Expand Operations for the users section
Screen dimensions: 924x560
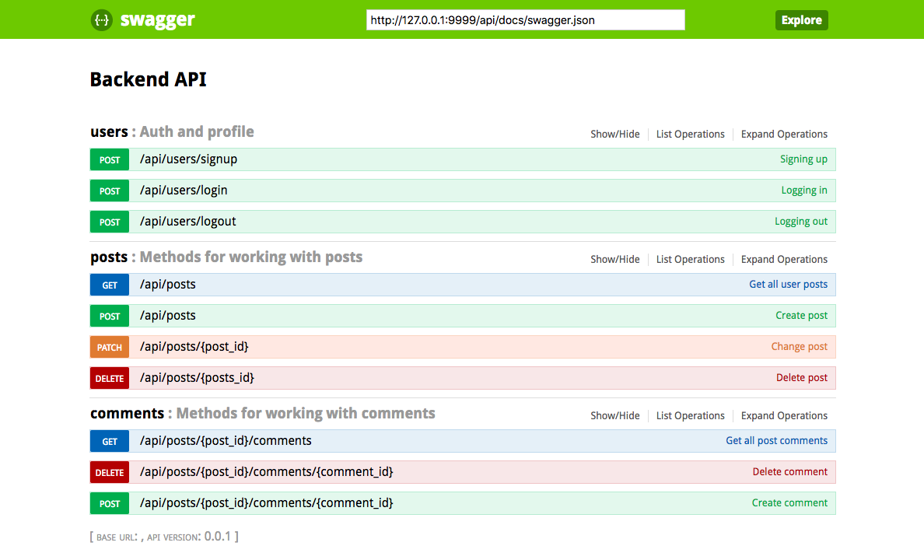pyautogui.click(x=784, y=134)
